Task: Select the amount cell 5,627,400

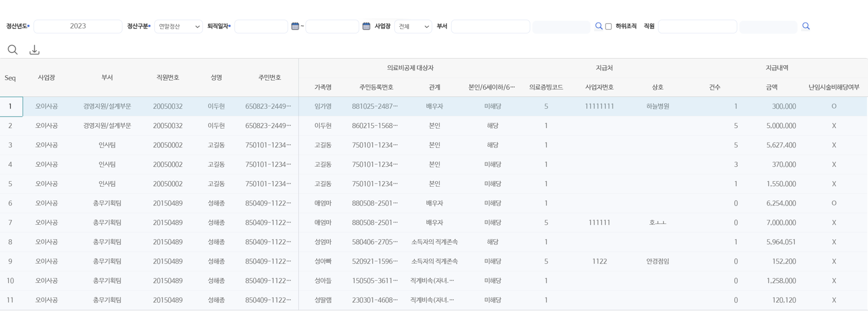Action: coord(772,145)
